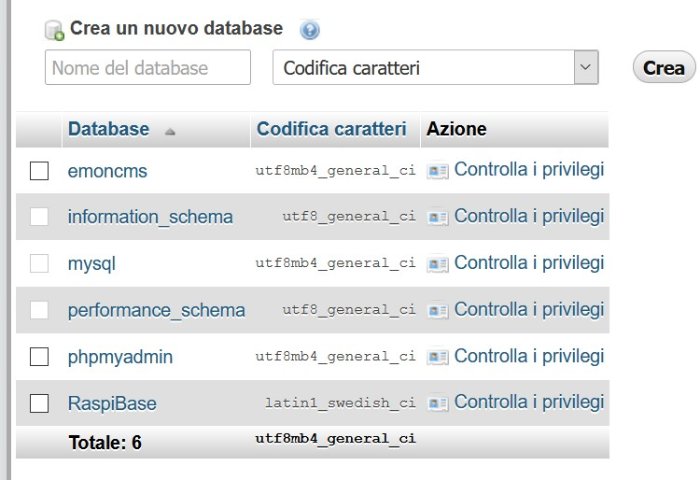Click the privileges icon for information_schema
This screenshot has height=480, width=700.
point(438,217)
